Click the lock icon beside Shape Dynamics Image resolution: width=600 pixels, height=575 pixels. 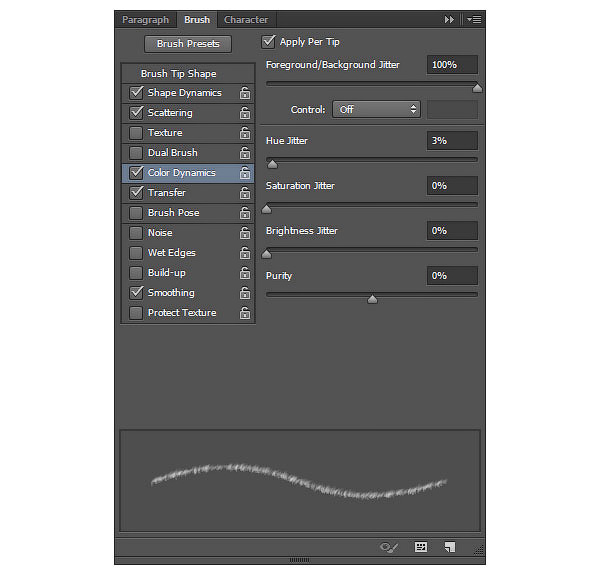245,93
